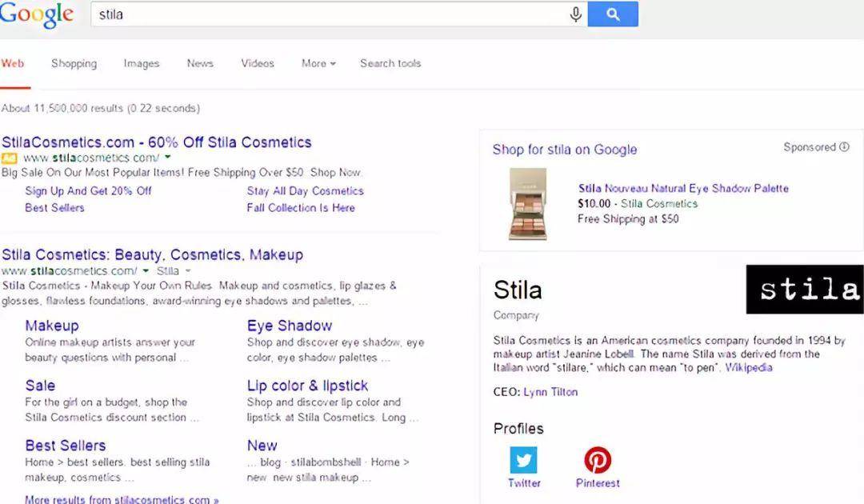Expand the dropdown arrow beside the gray Stila label
The width and height of the screenshot is (864, 504).
click(x=188, y=270)
